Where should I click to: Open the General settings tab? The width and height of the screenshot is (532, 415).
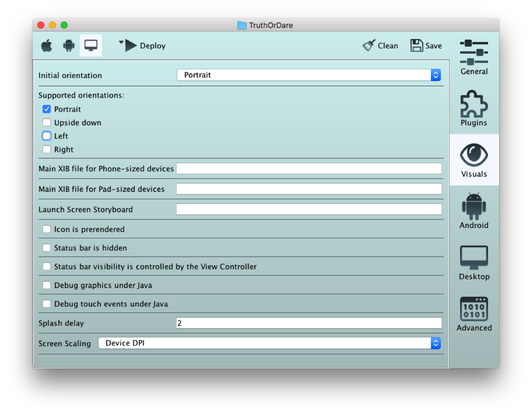click(x=474, y=58)
